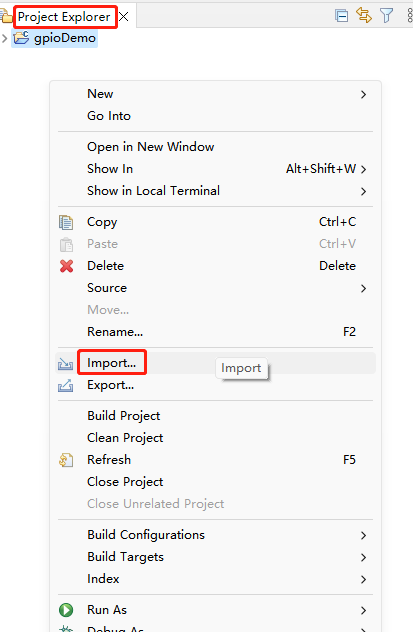Image resolution: width=413 pixels, height=632 pixels.
Task: Select the Project Explorer tab
Action: [x=64, y=17]
